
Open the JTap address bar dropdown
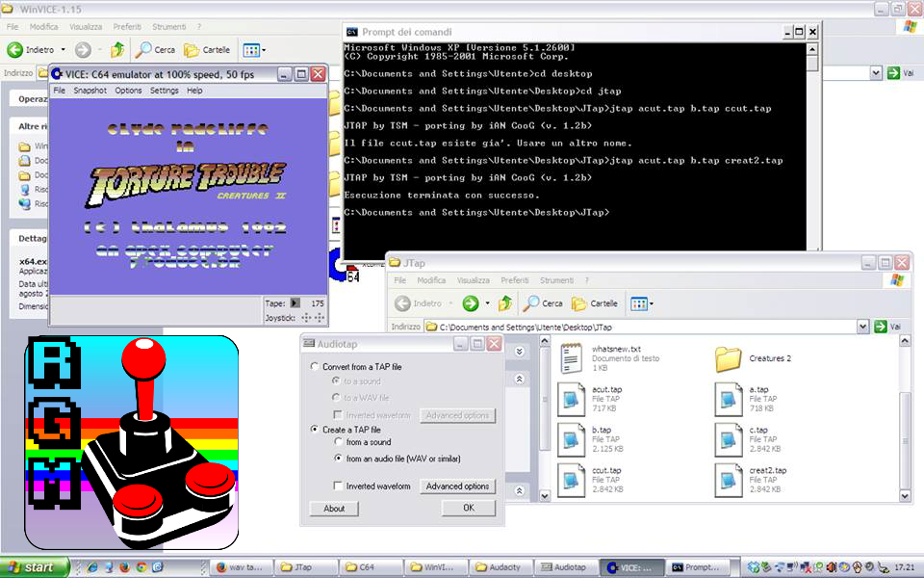click(862, 327)
